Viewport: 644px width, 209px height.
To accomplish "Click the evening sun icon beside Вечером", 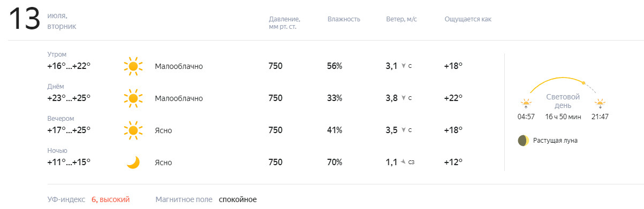I will coord(133,130).
